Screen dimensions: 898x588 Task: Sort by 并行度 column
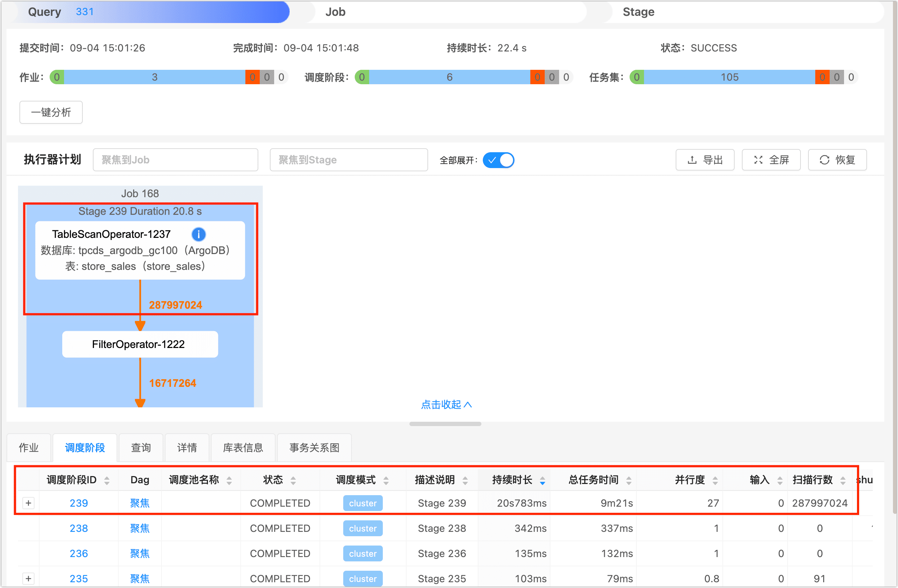(715, 480)
